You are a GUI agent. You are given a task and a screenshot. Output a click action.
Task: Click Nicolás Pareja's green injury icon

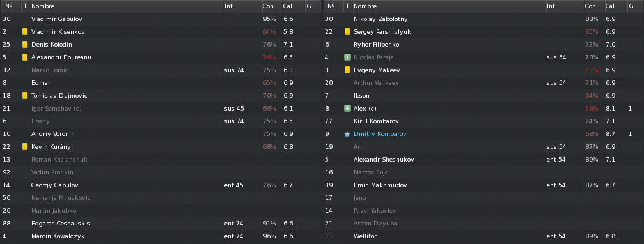(x=347, y=57)
